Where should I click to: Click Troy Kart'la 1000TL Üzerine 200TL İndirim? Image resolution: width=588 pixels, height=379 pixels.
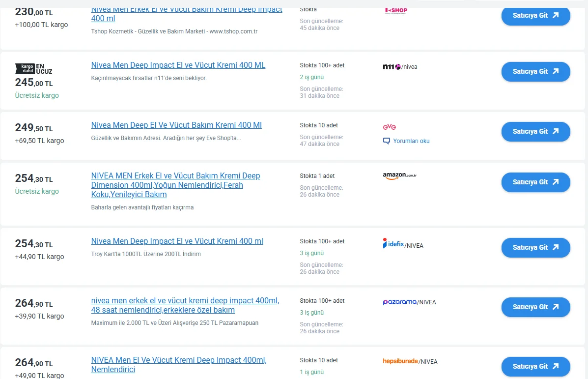(x=146, y=254)
